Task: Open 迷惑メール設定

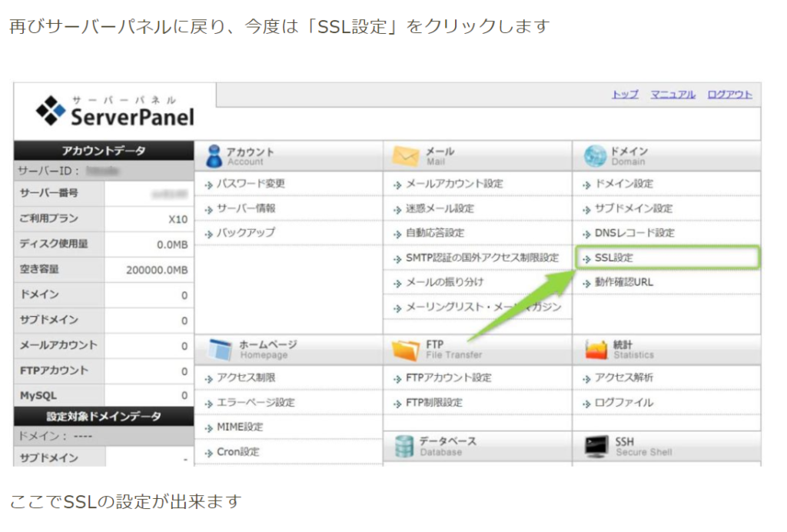Action: point(440,208)
